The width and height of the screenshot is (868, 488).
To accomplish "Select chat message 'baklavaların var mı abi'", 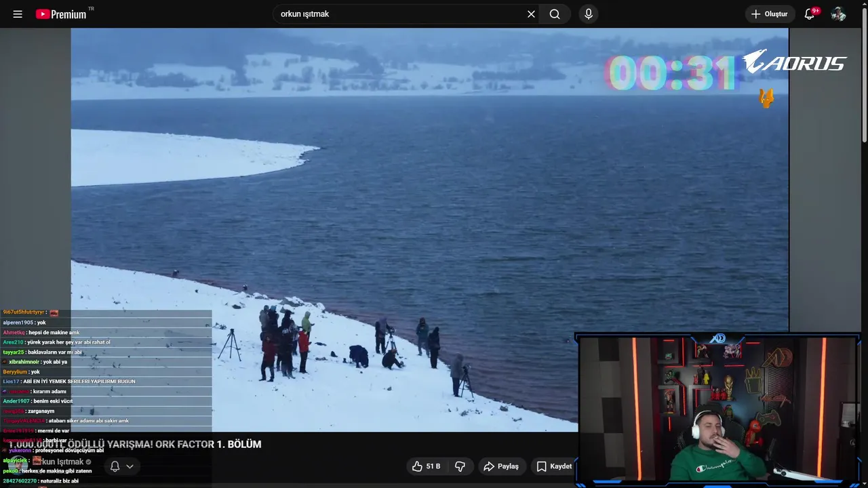I will (x=42, y=352).
